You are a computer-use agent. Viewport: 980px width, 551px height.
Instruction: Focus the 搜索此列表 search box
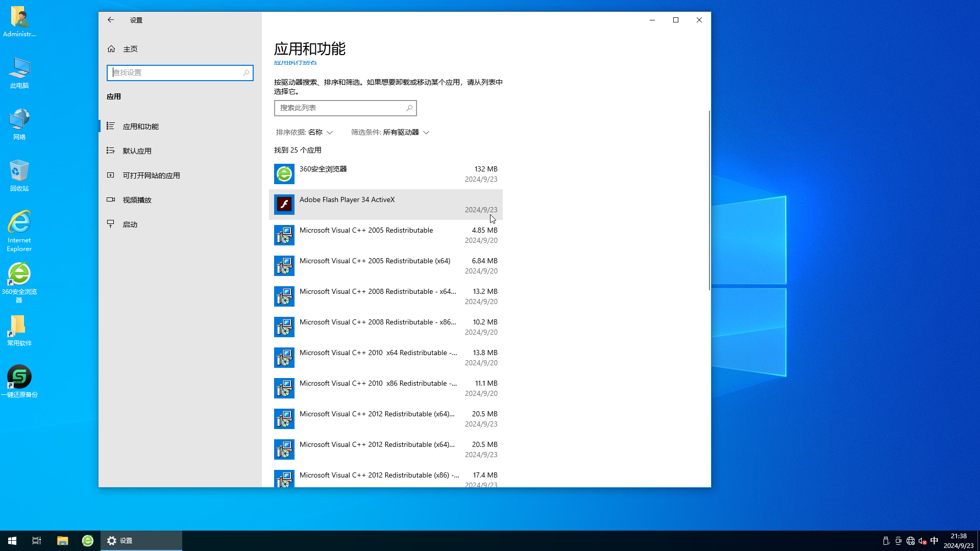[346, 108]
